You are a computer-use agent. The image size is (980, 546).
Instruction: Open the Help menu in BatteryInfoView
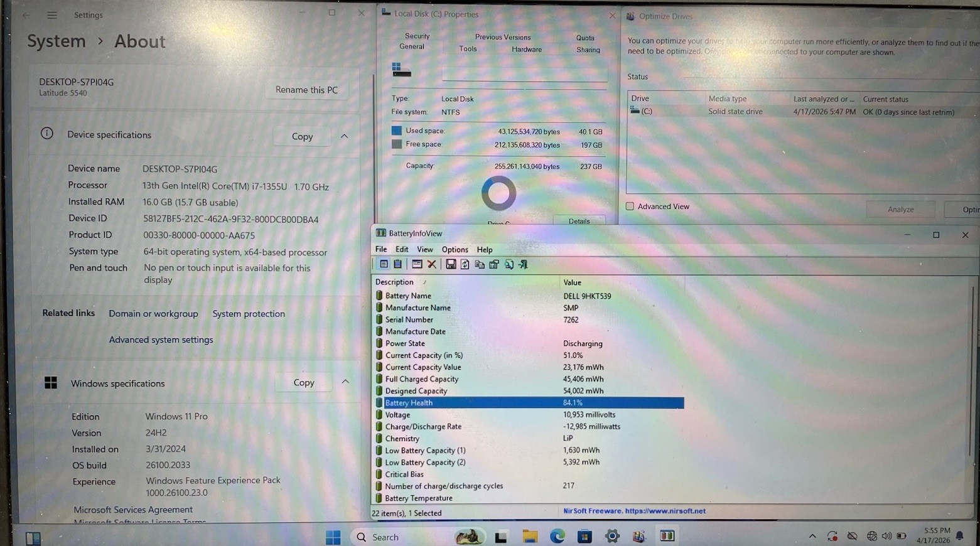click(x=485, y=249)
